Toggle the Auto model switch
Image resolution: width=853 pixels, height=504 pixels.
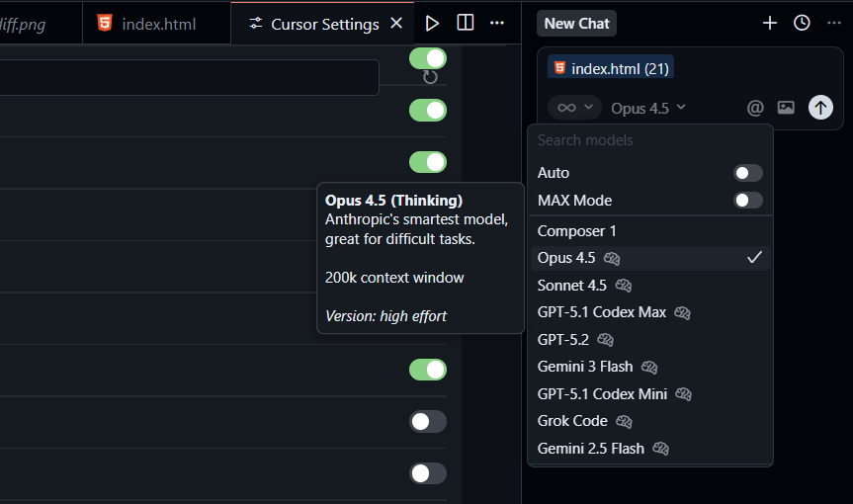coord(748,173)
